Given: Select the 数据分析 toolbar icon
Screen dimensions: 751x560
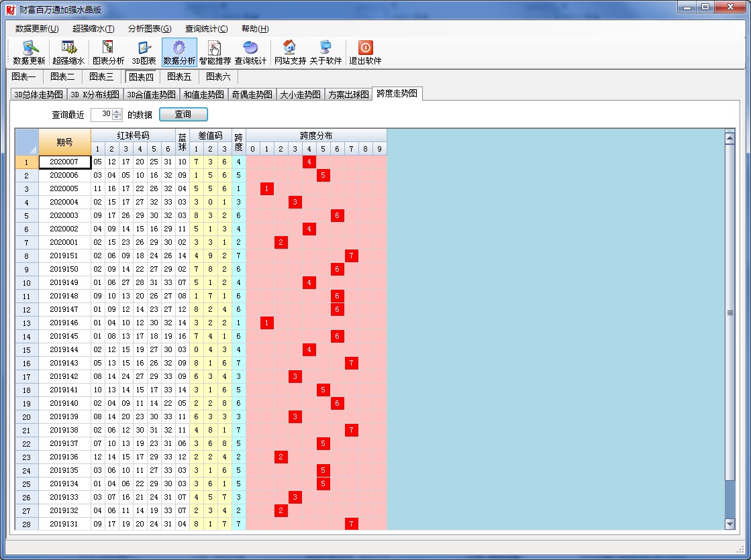Looking at the screenshot, I should point(179,52).
